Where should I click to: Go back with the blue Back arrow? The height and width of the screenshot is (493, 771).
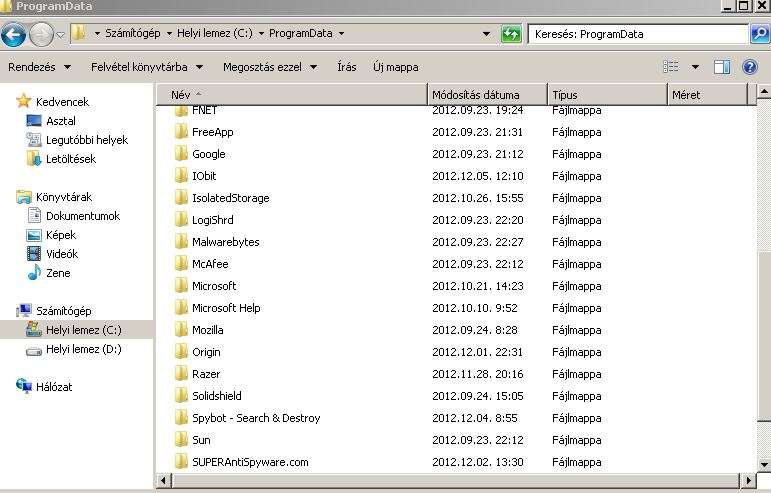point(13,34)
